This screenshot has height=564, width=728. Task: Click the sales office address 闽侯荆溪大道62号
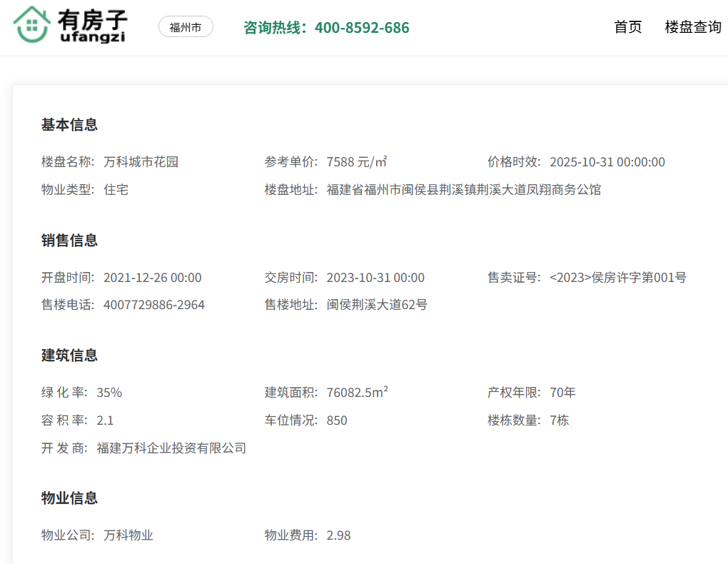tap(377, 306)
